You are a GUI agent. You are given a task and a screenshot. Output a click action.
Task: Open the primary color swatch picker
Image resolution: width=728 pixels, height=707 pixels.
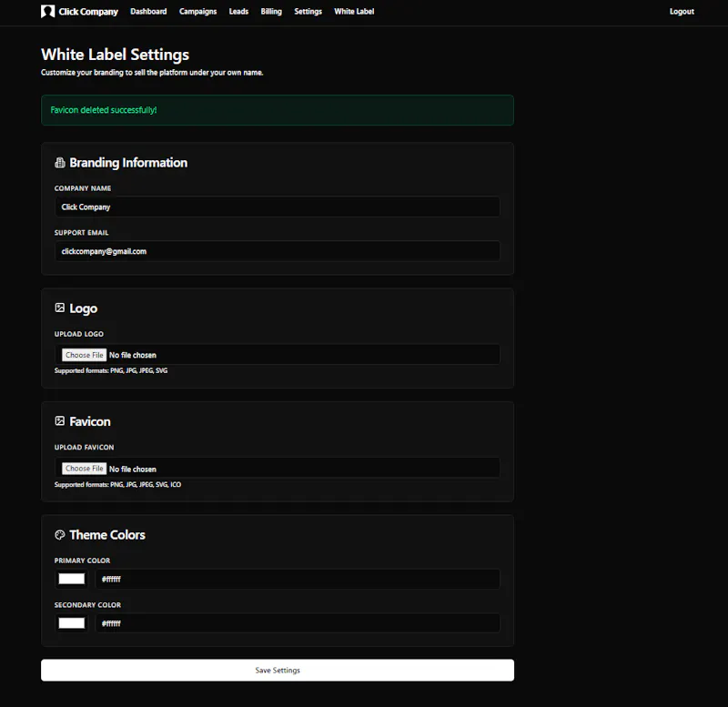pos(72,579)
